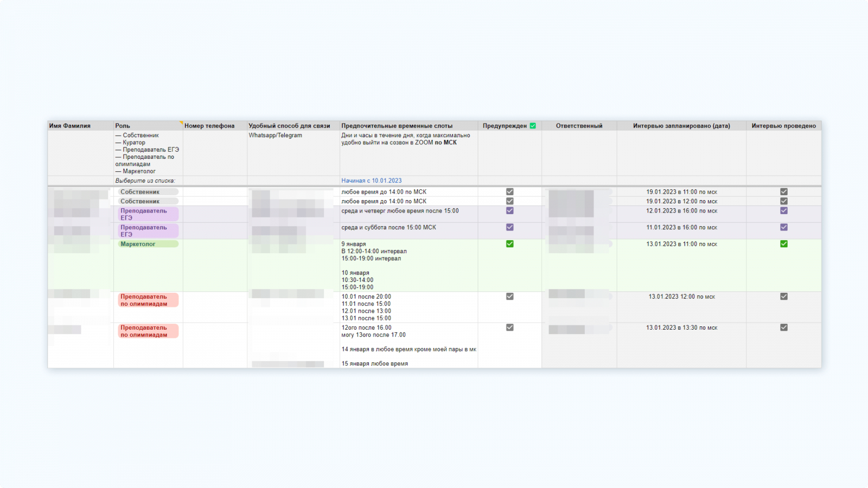
Task: Click the time slot cell starting '12ого после 16.00'
Action: click(409, 345)
